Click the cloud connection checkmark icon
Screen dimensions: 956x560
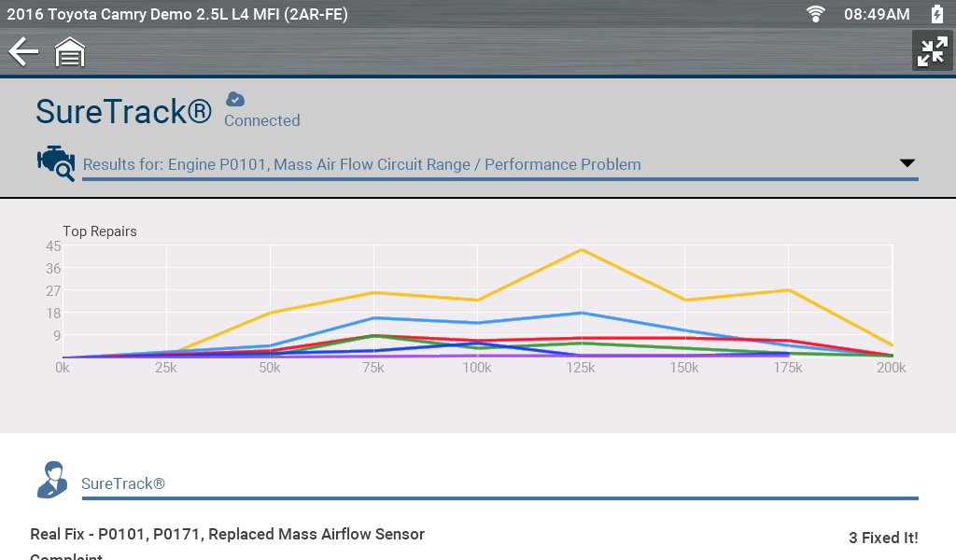235,99
